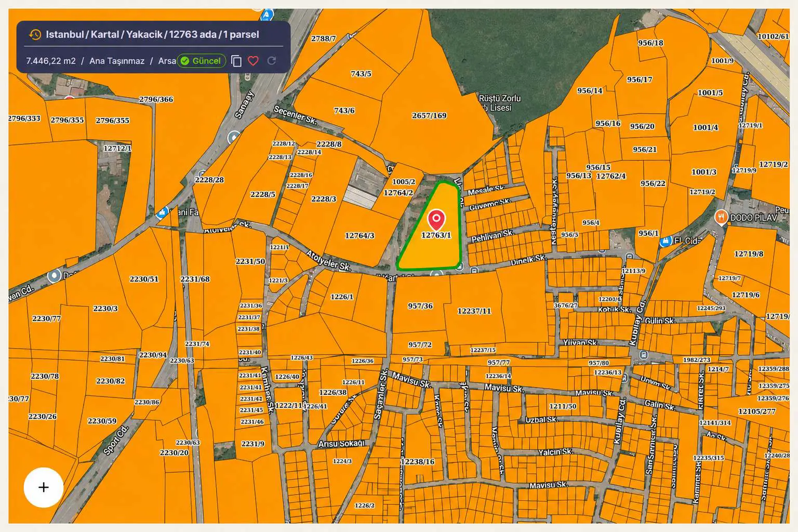Choose parcel 1211/50
Screen dimensions: 798x532
point(563,406)
